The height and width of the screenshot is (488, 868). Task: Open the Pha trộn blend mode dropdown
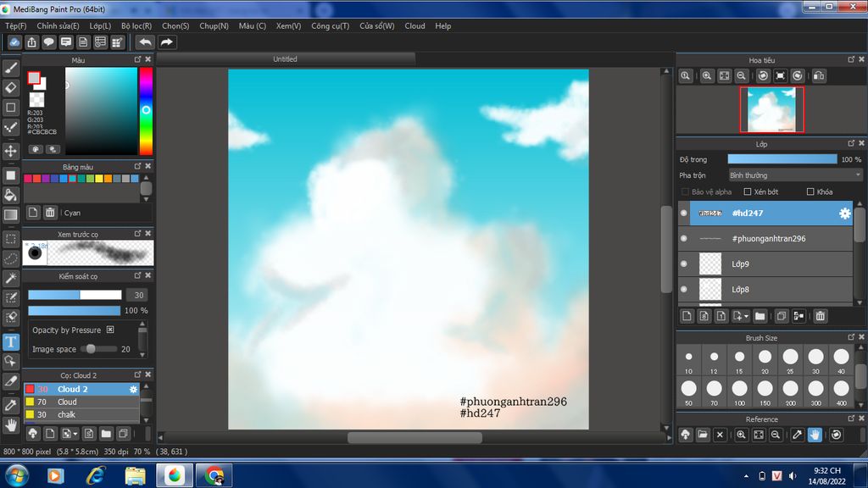click(795, 175)
